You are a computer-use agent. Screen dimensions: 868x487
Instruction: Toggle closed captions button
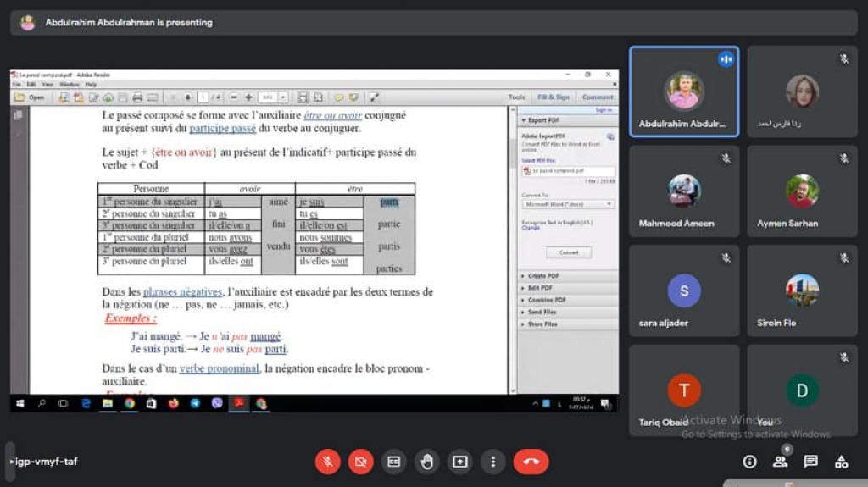pos(393,462)
